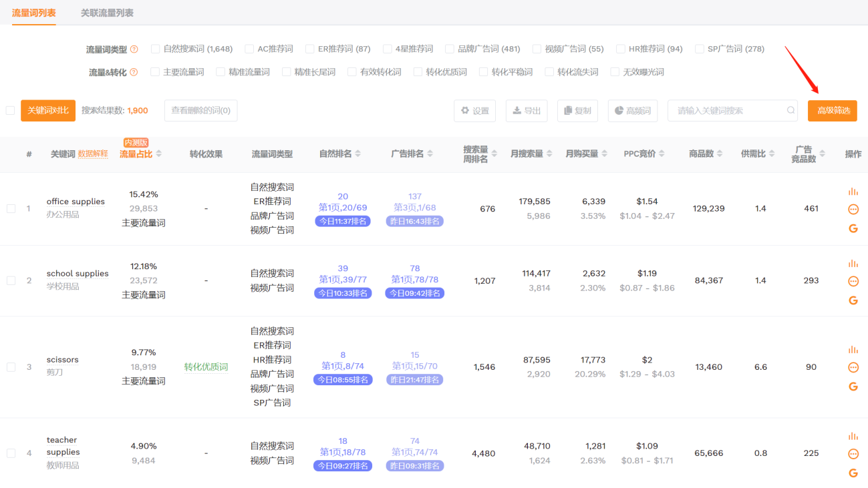This screenshot has height=488, width=868.
Task: Click the 关键词对比 button
Action: pyautogui.click(x=48, y=111)
